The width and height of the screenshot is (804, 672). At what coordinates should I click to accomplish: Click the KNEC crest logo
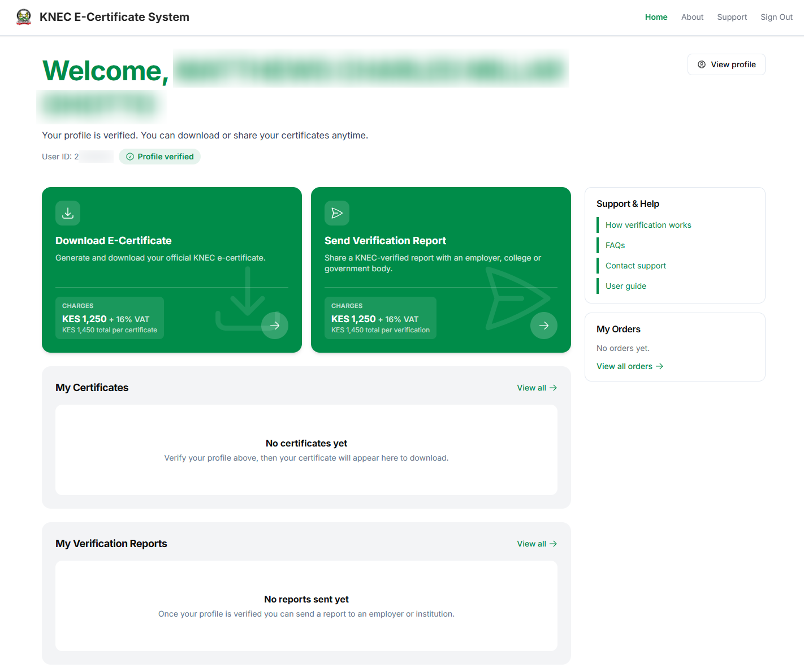coord(24,17)
